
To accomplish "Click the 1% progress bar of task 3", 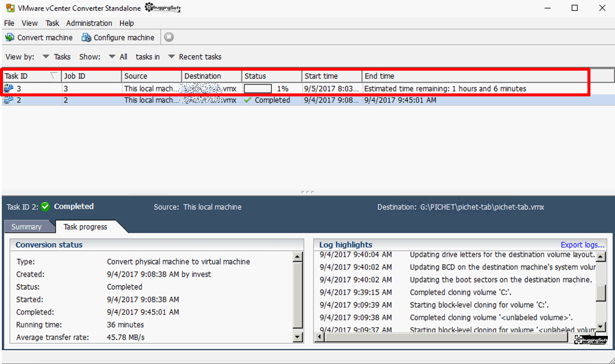I will [257, 89].
